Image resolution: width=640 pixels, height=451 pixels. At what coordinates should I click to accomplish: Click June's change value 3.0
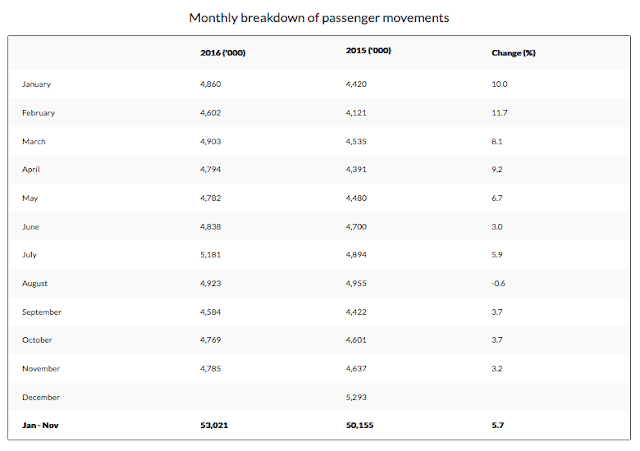pyautogui.click(x=497, y=227)
